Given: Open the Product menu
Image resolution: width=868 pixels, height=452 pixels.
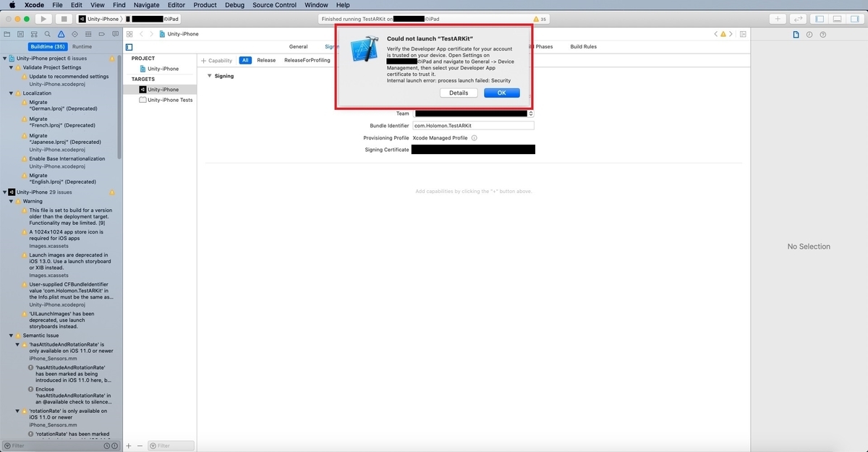Looking at the screenshot, I should (x=205, y=5).
